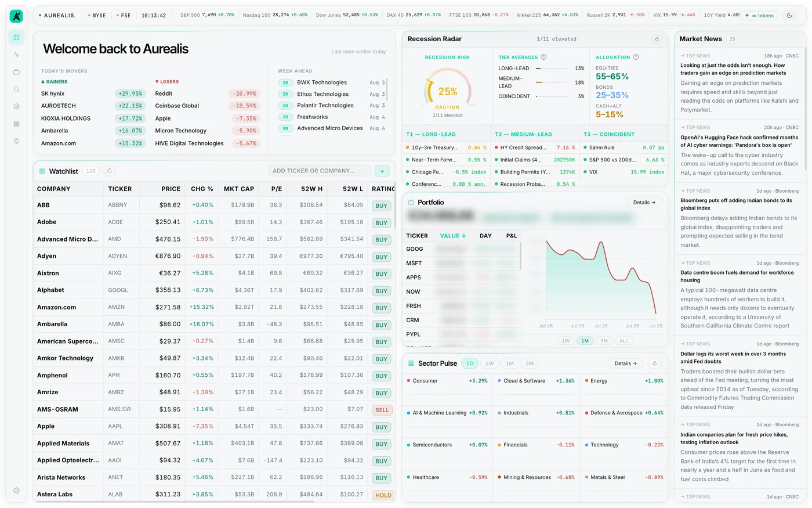Refresh the Sector Pulse panel
Viewport: 812px width, 508px height.
[x=654, y=363]
